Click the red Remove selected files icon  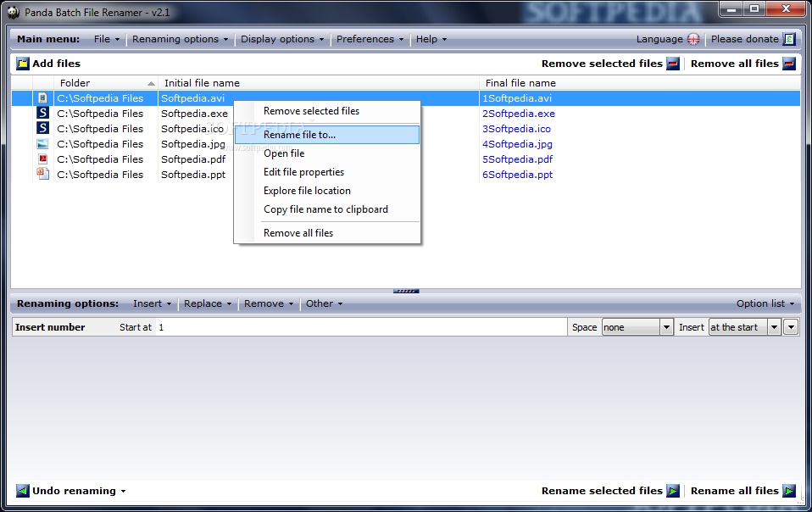click(673, 64)
